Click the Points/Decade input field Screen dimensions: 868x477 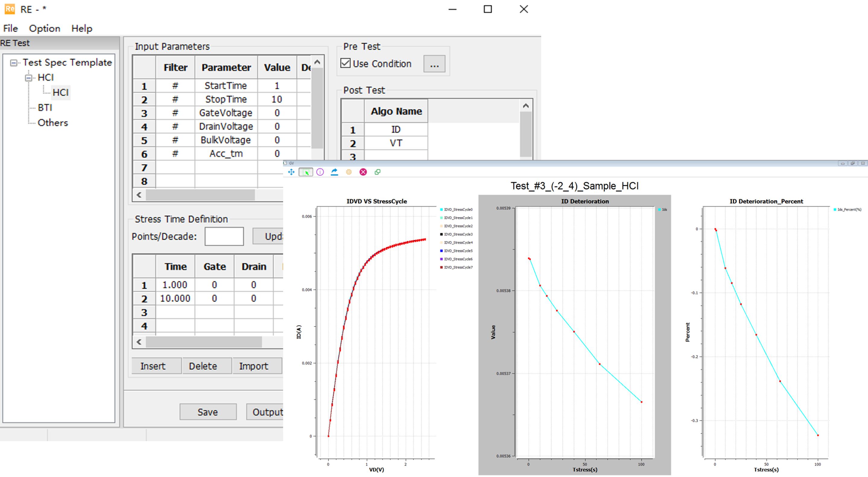[224, 236]
